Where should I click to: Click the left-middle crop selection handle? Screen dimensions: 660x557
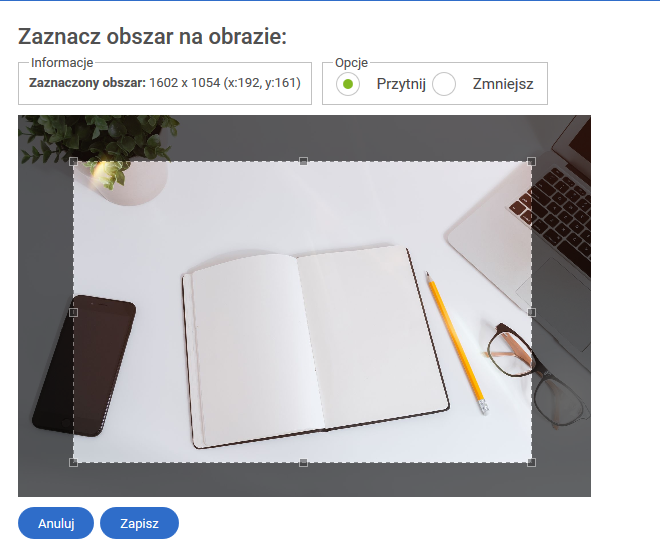73,312
